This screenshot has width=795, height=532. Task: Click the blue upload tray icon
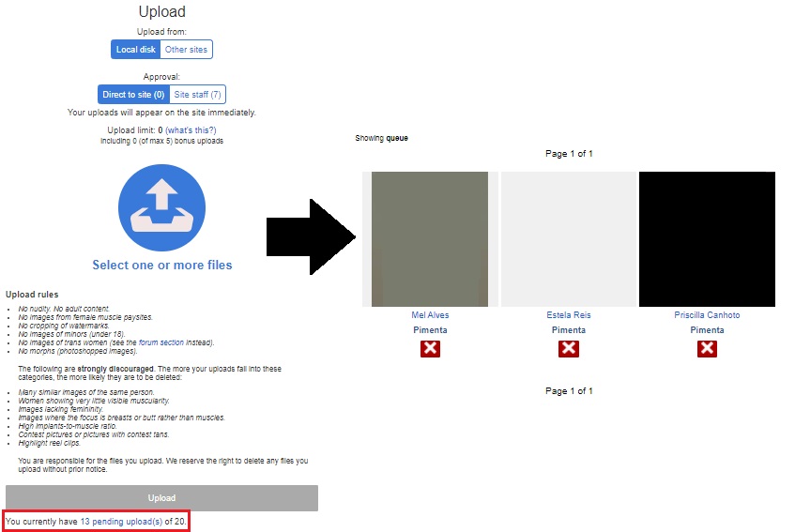(x=161, y=207)
